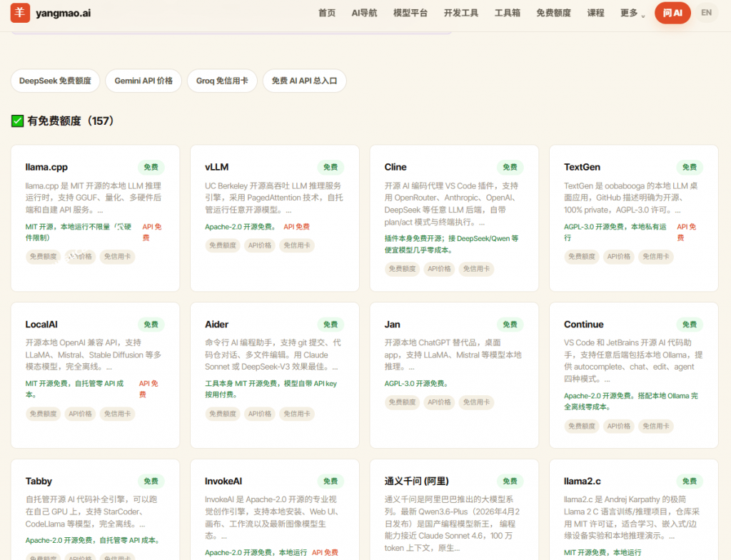This screenshot has height=560, width=731.
Task: Click the 免费额度 tag in vLLM card
Action: click(223, 245)
